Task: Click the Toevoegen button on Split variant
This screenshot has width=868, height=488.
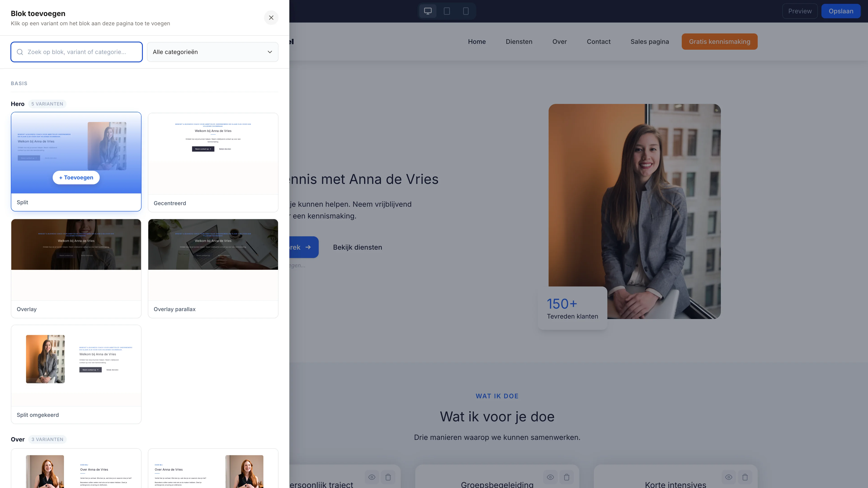Action: pos(76,178)
